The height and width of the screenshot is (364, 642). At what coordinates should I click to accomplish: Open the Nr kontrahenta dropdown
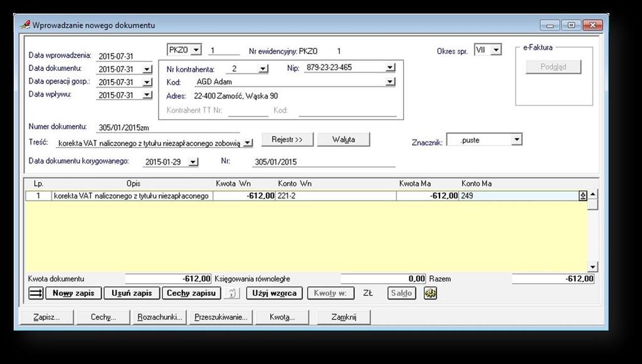tap(264, 69)
